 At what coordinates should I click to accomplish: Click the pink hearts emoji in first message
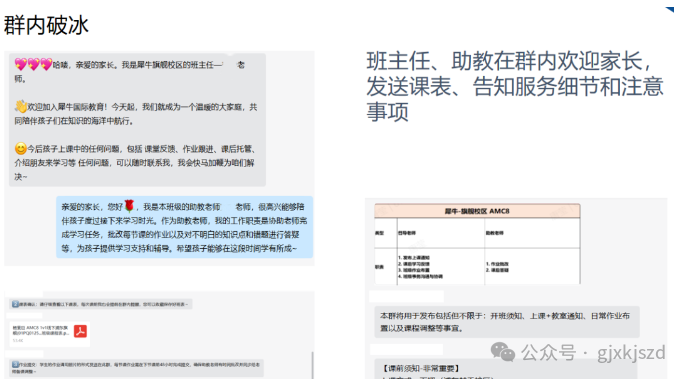click(33, 64)
